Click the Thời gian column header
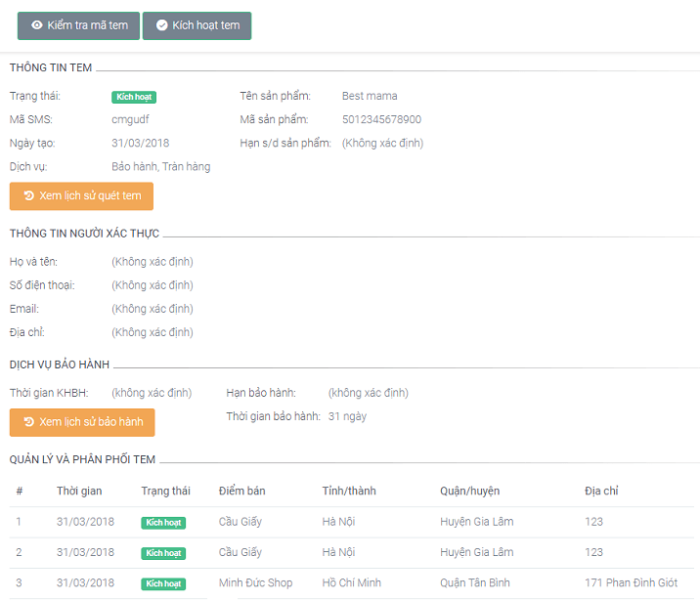This screenshot has width=700, height=600. point(79,491)
